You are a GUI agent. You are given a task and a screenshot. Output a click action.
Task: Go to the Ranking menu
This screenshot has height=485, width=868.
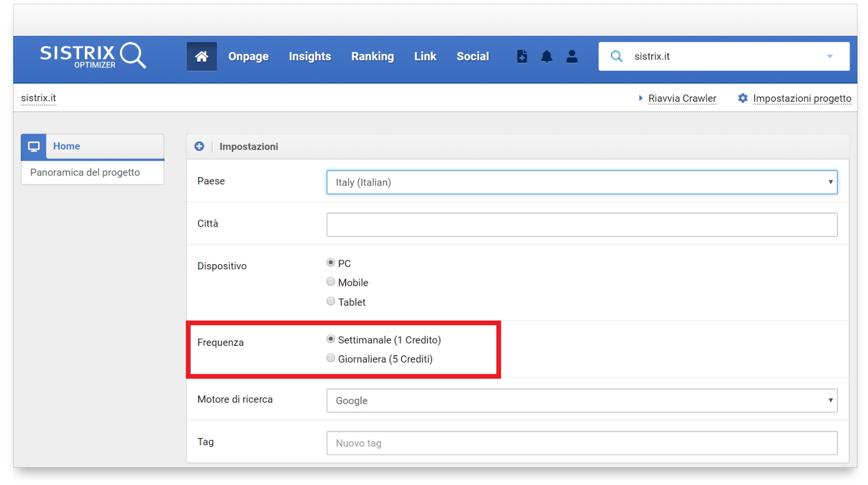373,56
